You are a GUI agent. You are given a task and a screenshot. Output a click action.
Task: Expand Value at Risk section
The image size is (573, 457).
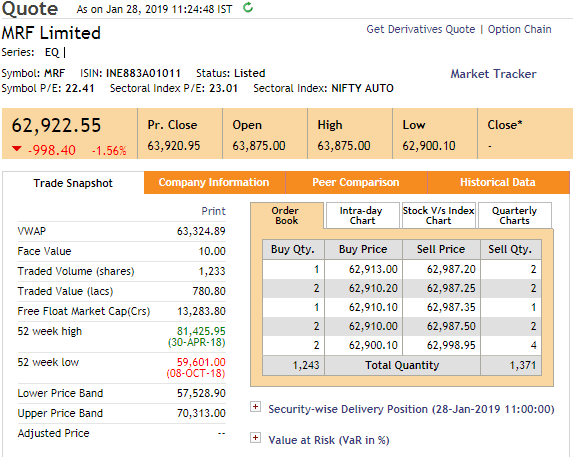pyautogui.click(x=255, y=437)
